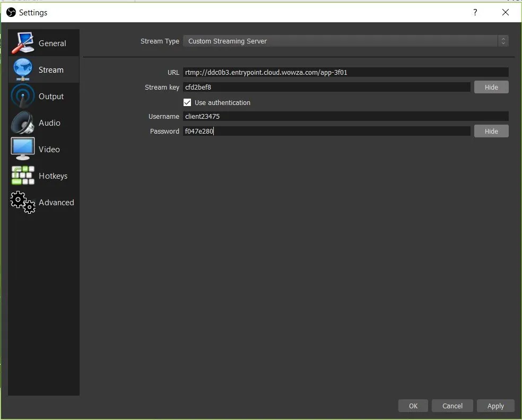Click the OBS logo in title bar
Viewport: 522px width, 420px height.
pos(11,12)
